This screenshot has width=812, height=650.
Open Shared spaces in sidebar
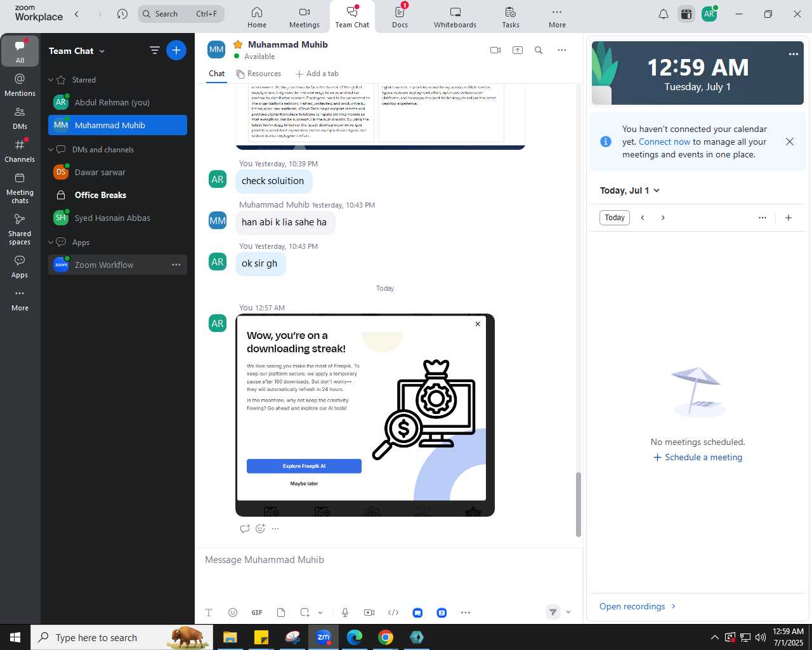(x=20, y=229)
